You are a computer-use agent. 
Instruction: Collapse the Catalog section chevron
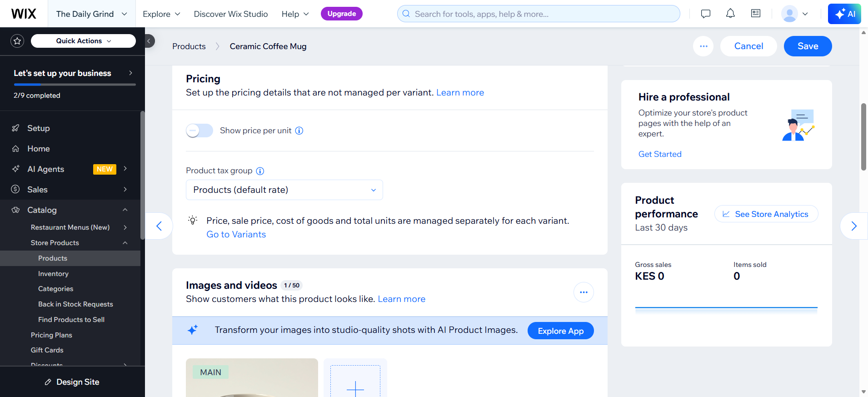point(125,210)
